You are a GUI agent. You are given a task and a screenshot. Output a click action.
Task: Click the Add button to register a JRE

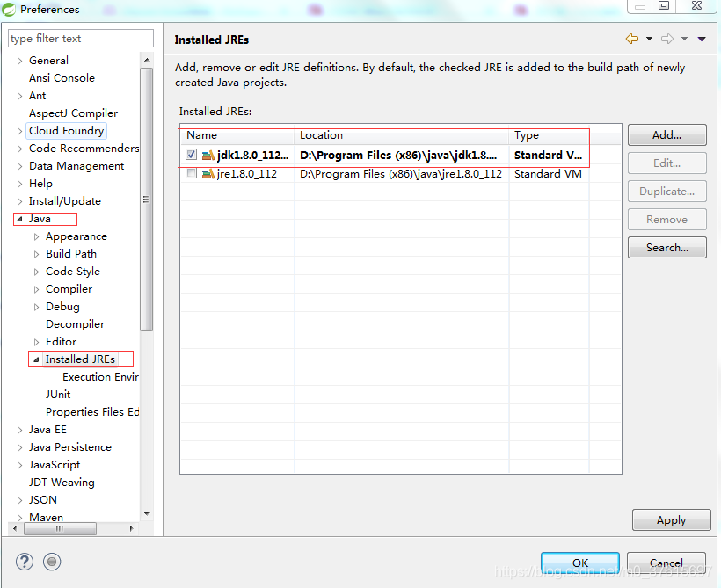point(666,134)
